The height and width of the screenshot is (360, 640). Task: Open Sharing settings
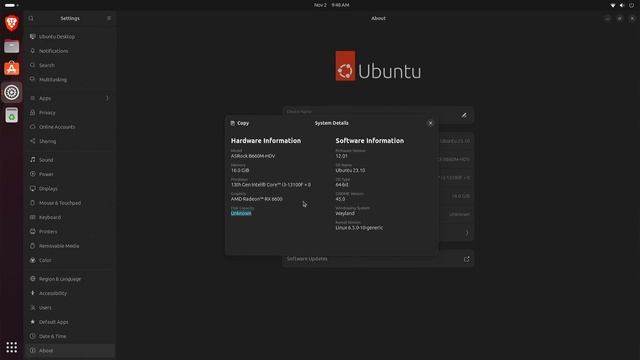pos(70,141)
